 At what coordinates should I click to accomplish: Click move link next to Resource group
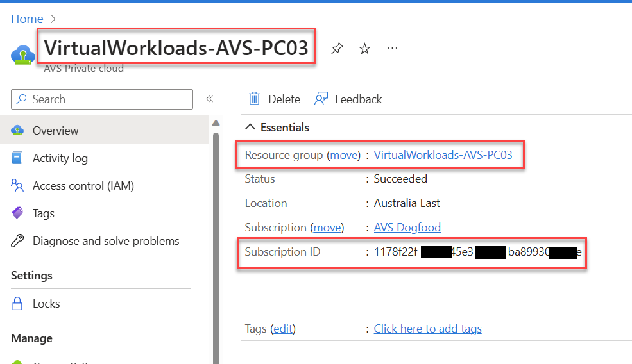pos(343,155)
